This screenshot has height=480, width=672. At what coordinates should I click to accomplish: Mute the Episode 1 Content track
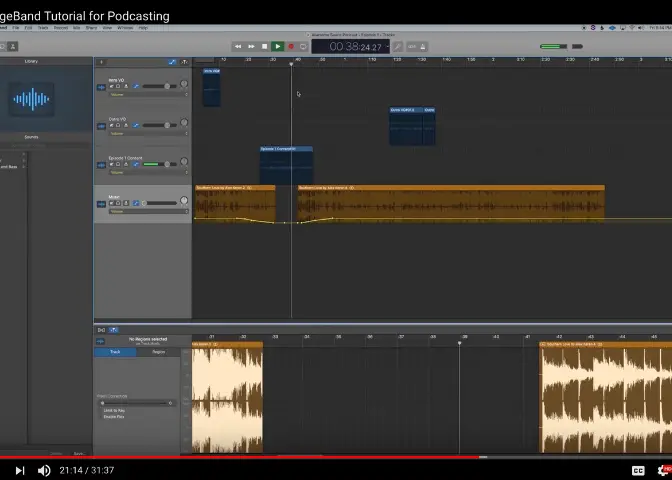[x=111, y=165]
